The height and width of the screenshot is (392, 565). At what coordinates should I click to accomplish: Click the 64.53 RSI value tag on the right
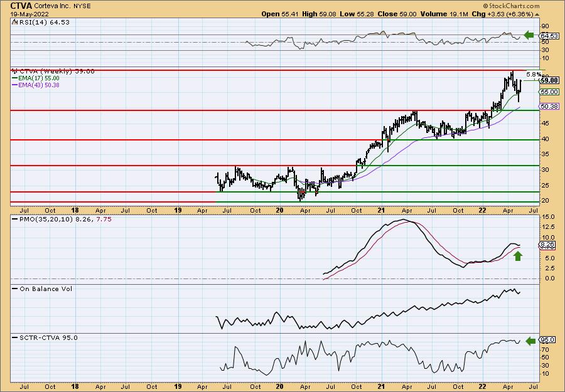[549, 36]
